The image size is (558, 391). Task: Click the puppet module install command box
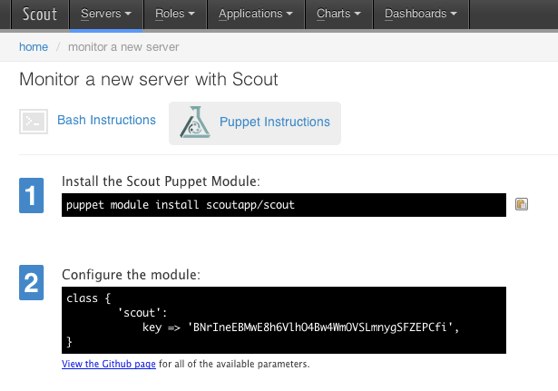tap(284, 205)
